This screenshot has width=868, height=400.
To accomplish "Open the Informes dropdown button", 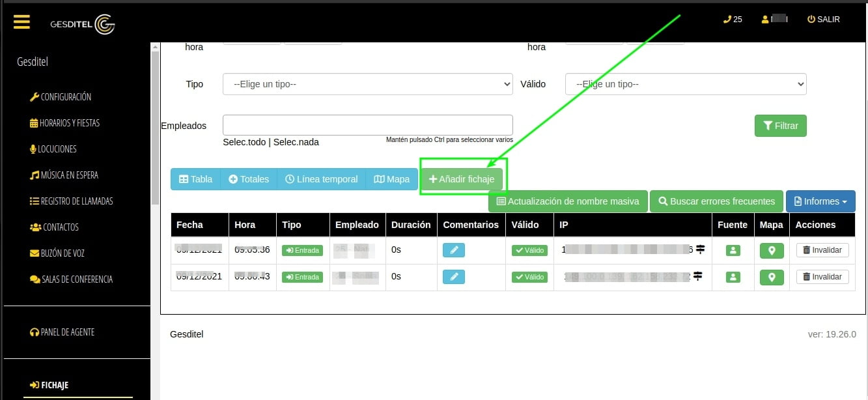I will pos(820,201).
